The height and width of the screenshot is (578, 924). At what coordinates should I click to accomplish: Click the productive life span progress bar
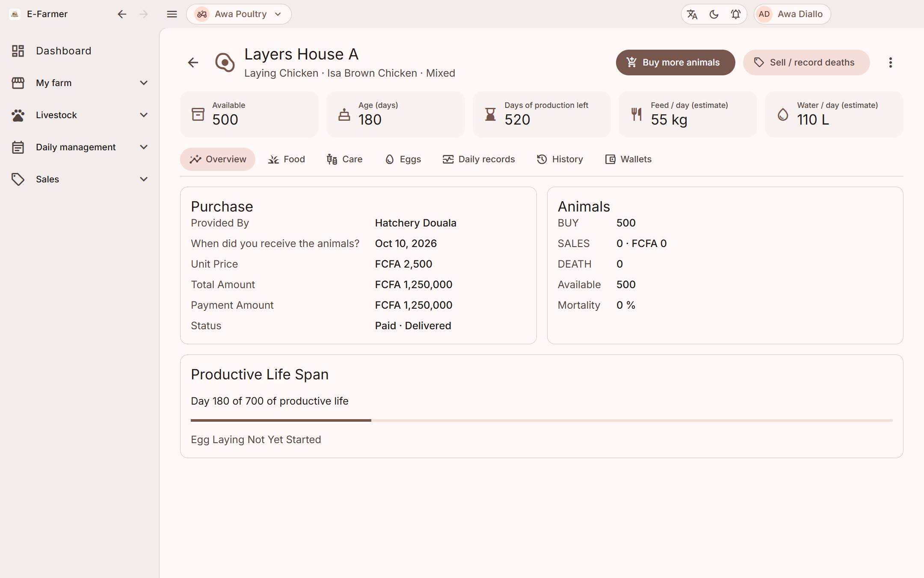pyautogui.click(x=542, y=420)
